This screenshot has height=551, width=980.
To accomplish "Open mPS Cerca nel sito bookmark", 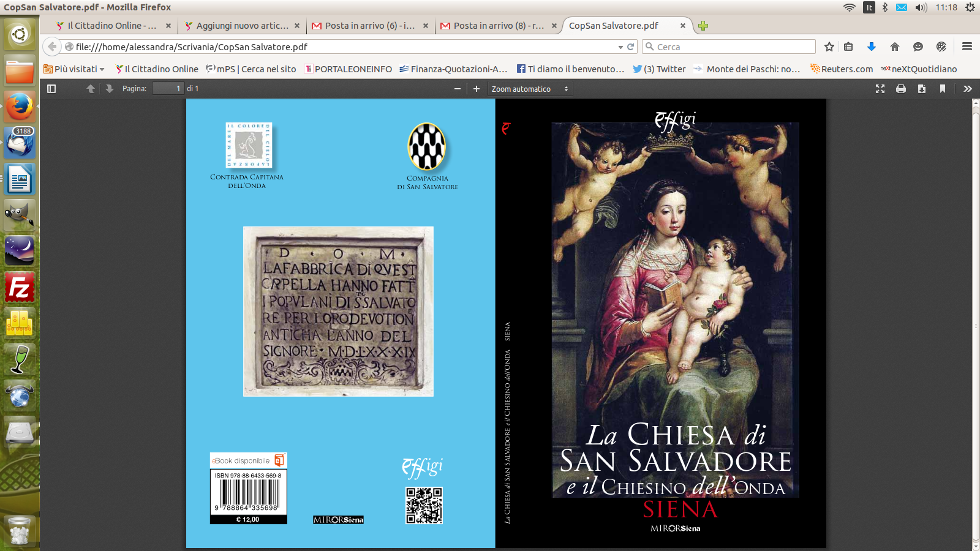I will (x=251, y=69).
